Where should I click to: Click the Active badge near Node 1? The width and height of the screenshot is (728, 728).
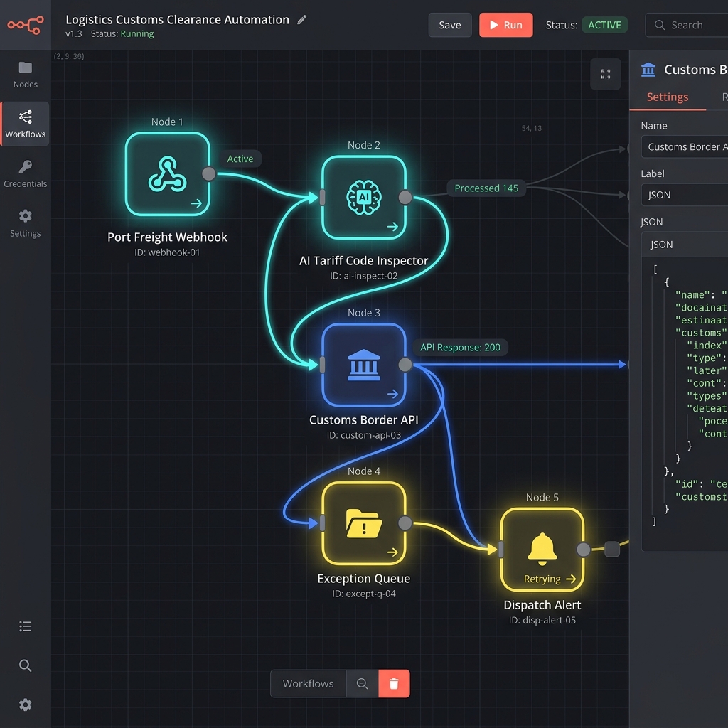(x=240, y=159)
